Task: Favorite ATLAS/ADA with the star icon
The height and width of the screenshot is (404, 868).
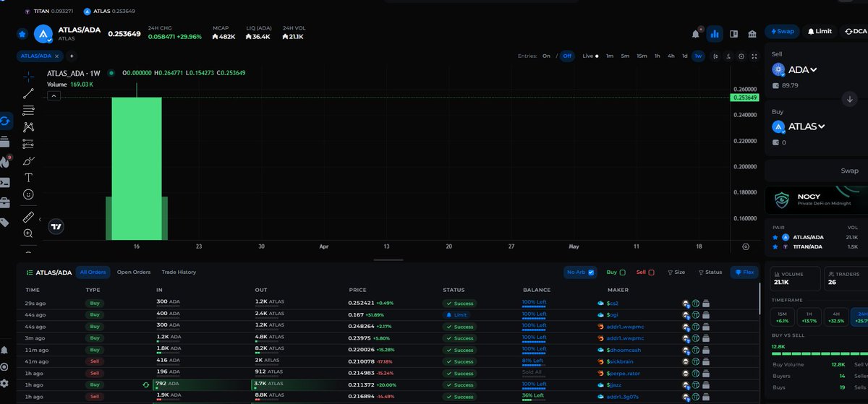Action: tap(22, 33)
